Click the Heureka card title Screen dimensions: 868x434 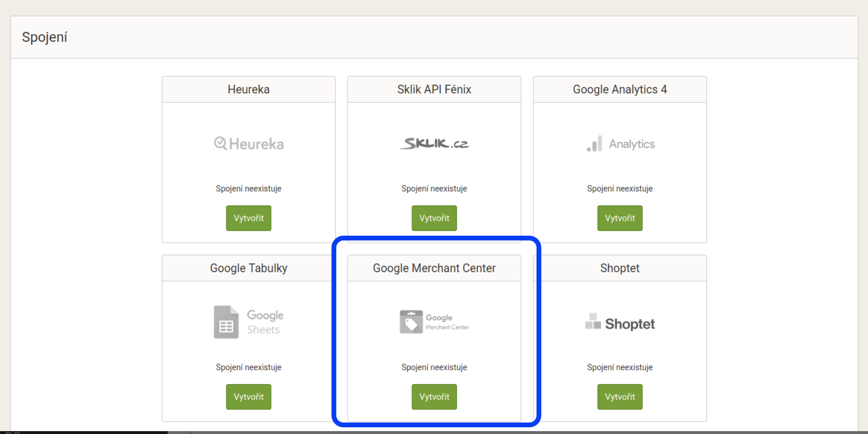pyautogui.click(x=249, y=90)
